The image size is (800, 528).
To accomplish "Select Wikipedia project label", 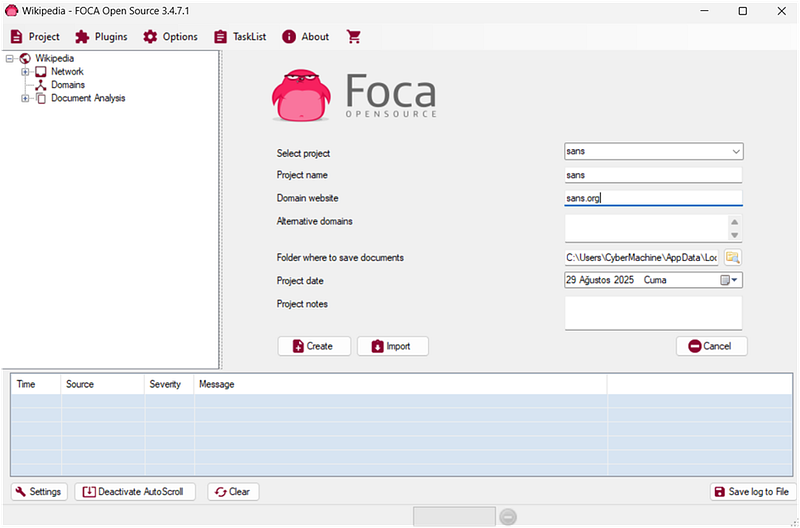I will pos(54,59).
